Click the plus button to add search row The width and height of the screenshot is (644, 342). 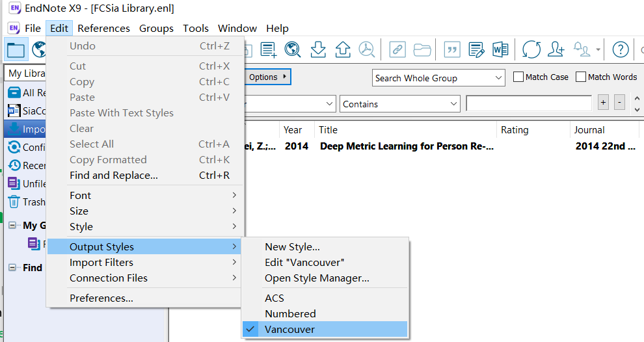[603, 102]
